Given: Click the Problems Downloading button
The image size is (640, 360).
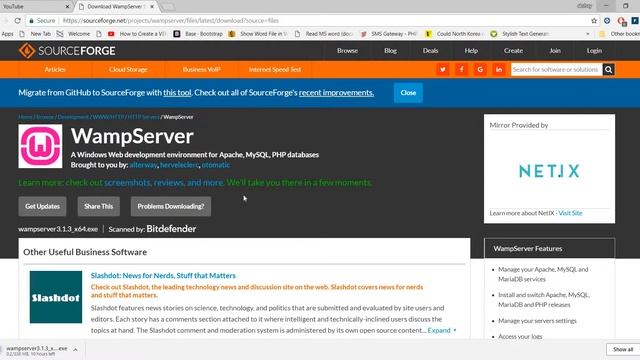Looking at the screenshot, I should [x=171, y=206].
